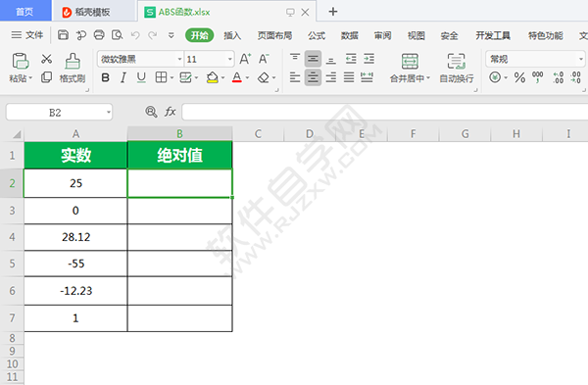
Task: Increase indent icon
Action: [369, 59]
